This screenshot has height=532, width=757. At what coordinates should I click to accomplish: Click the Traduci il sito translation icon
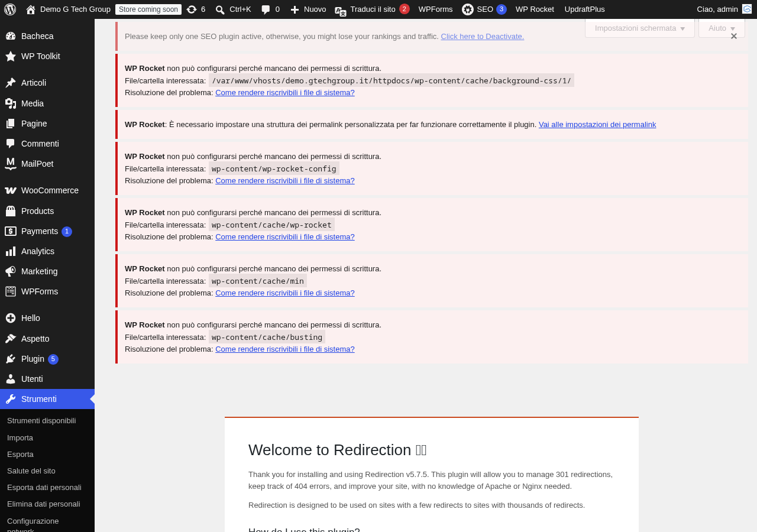click(341, 10)
